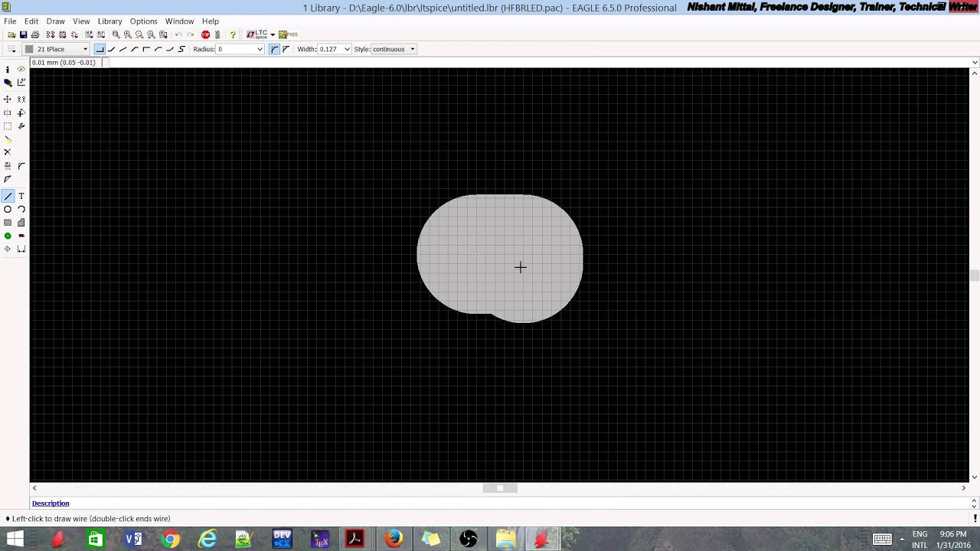Select the Group selection tool
Screen dimensions: 980x551
(8, 126)
